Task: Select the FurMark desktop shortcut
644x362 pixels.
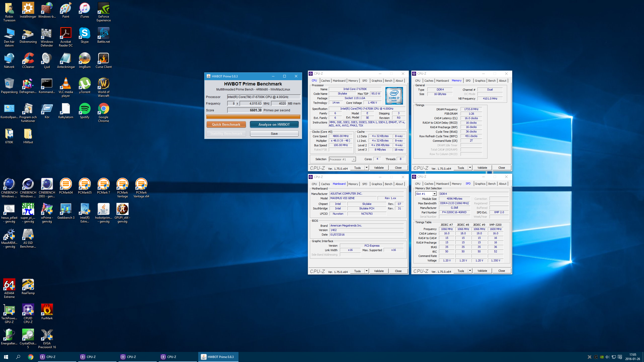Action: click(47, 312)
